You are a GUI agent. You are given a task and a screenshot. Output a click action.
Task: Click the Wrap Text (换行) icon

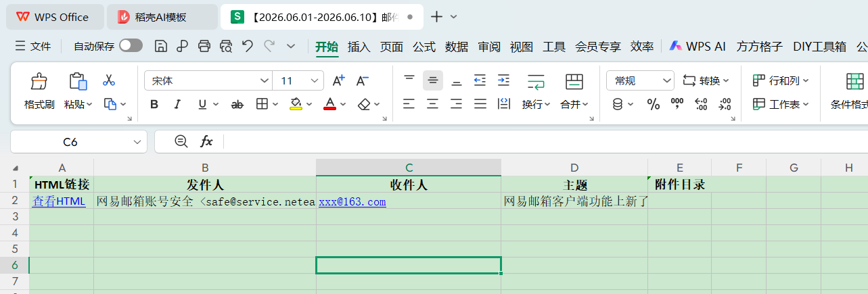pyautogui.click(x=536, y=82)
